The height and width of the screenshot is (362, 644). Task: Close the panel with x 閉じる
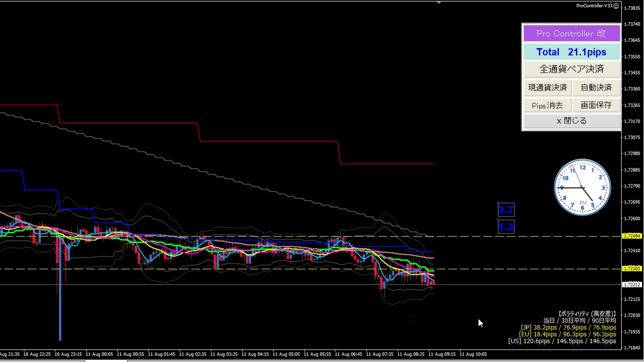(572, 121)
